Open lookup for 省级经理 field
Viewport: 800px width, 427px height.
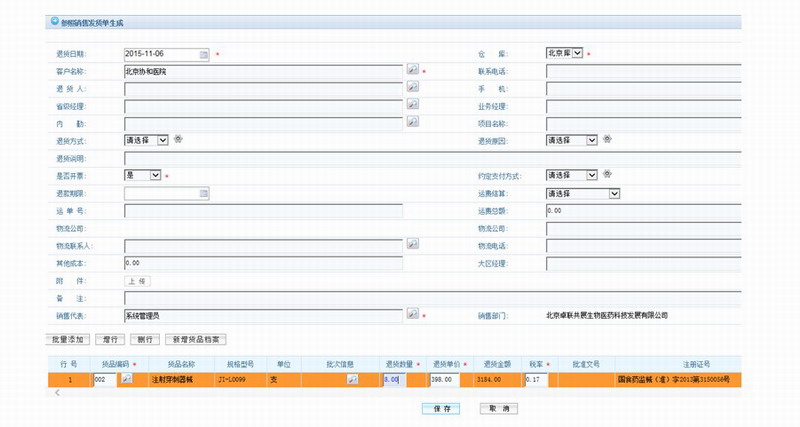(x=412, y=105)
